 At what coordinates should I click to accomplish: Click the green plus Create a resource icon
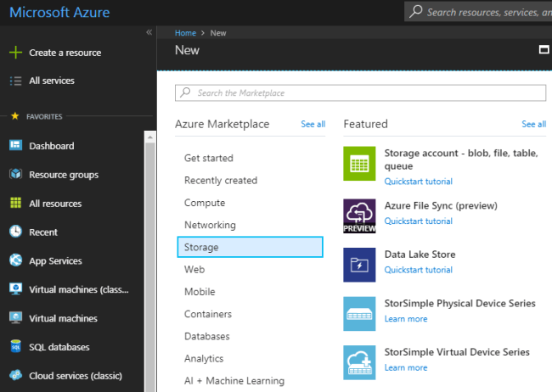(x=15, y=53)
